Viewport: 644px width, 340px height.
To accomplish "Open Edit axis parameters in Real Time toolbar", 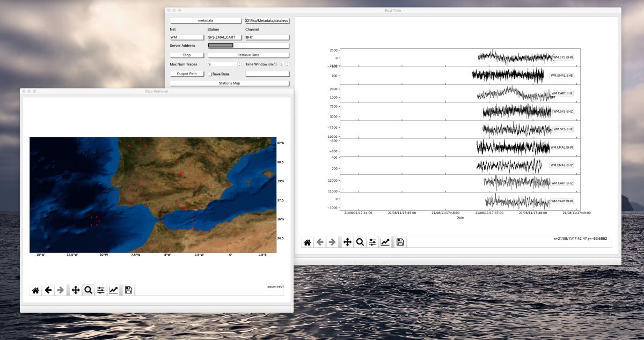I will coord(385,242).
